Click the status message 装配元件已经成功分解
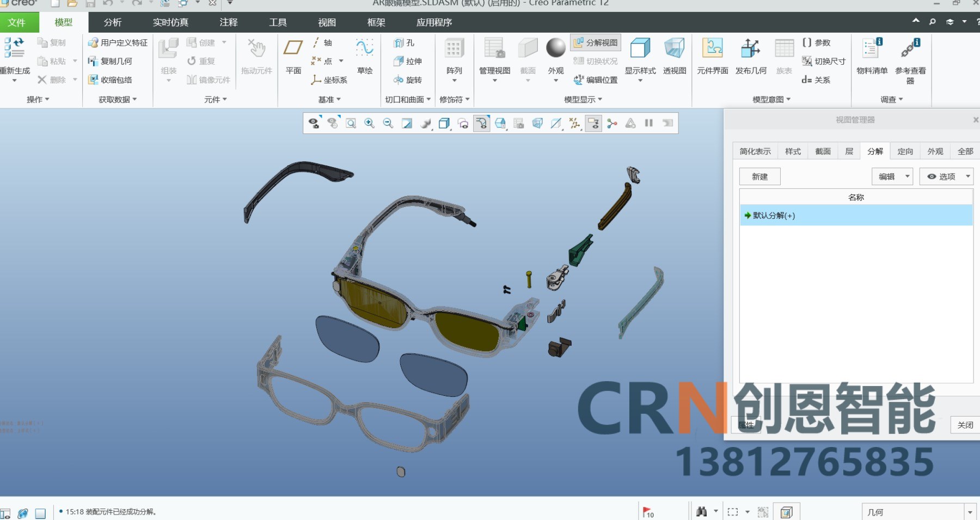 (120, 512)
